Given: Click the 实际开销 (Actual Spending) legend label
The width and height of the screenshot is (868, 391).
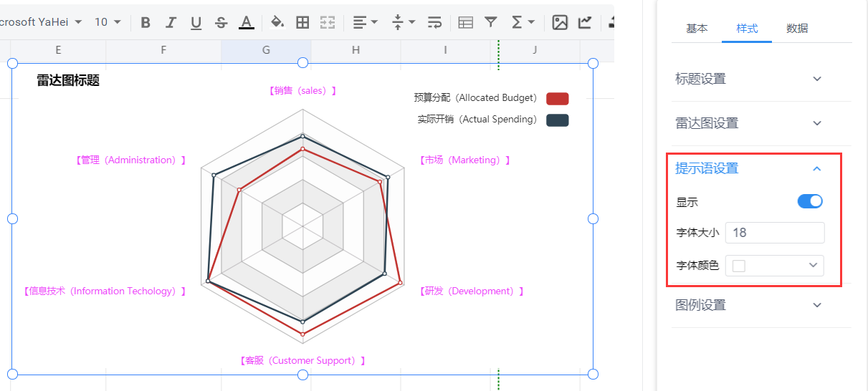Looking at the screenshot, I should pos(477,120).
